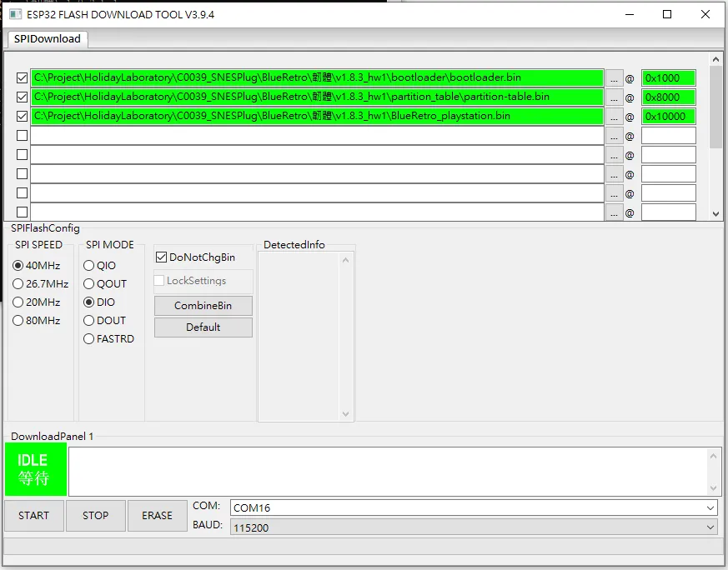Viewport: 728px width, 570px height.
Task: Uncheck the bootloader.bin file checkbox
Action: pos(22,78)
